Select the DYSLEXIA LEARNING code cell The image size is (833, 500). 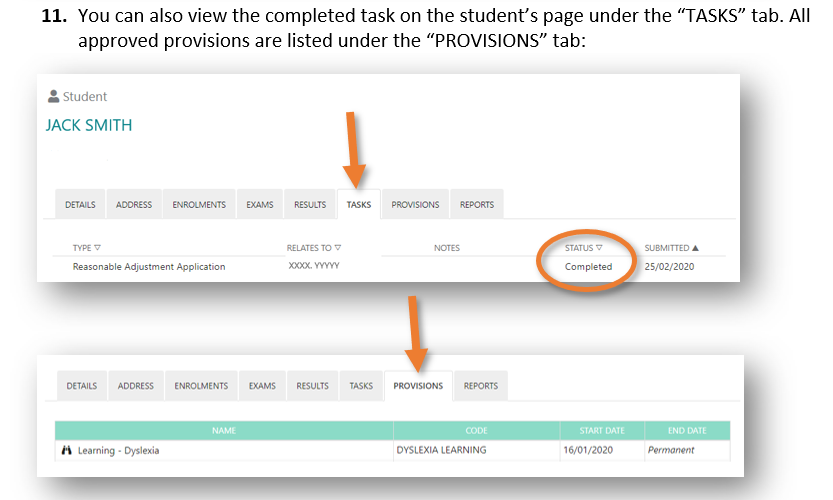tap(441, 450)
